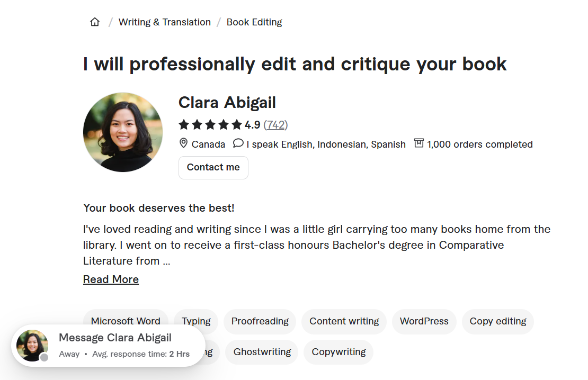The width and height of the screenshot is (588, 380).
Task: Click the briefcase icon next to orders completed
Action: [418, 143]
